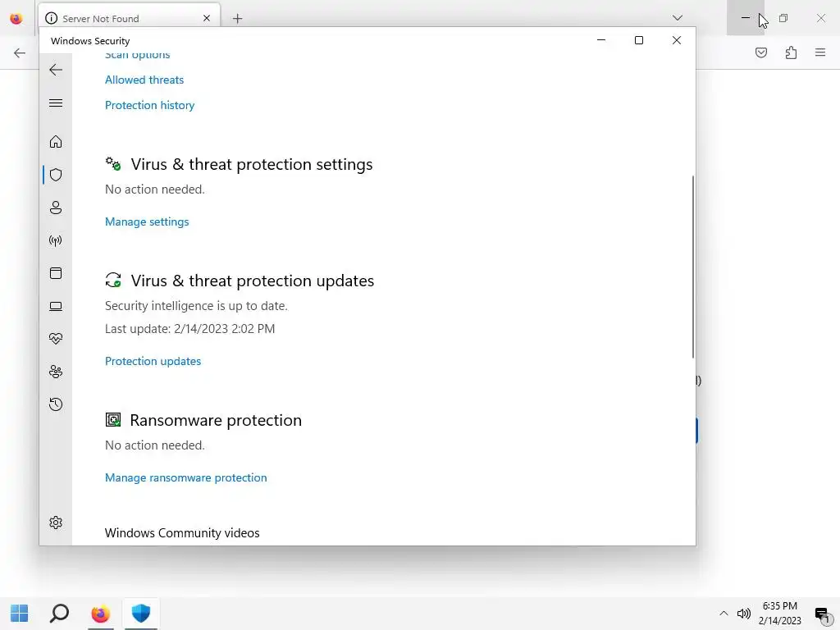Go back in Windows Security
Screen dimensions: 840x630
tap(56, 70)
